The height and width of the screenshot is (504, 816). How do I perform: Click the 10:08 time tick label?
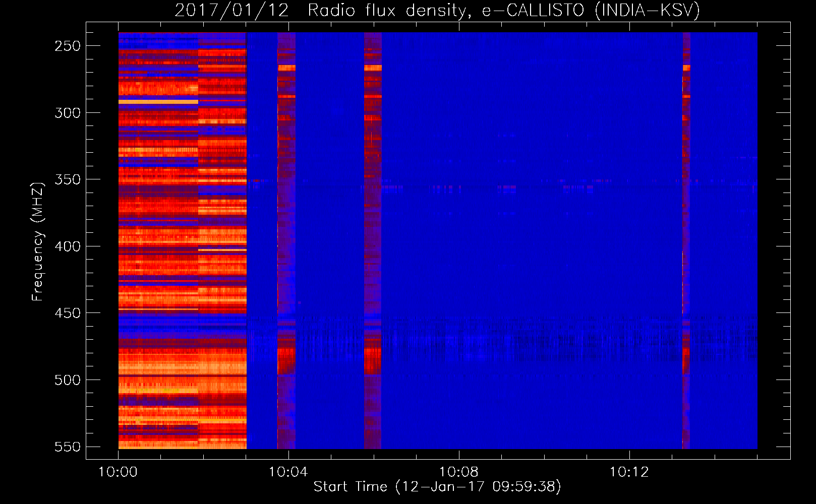(x=458, y=472)
